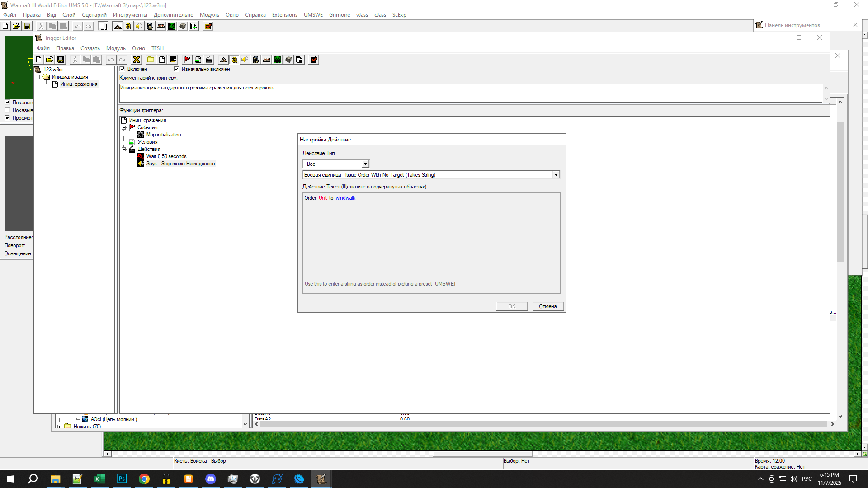Click the Terrain Editor icon in Trigger Editor toolbar
Image resolution: width=868 pixels, height=488 pixels.
click(223, 60)
